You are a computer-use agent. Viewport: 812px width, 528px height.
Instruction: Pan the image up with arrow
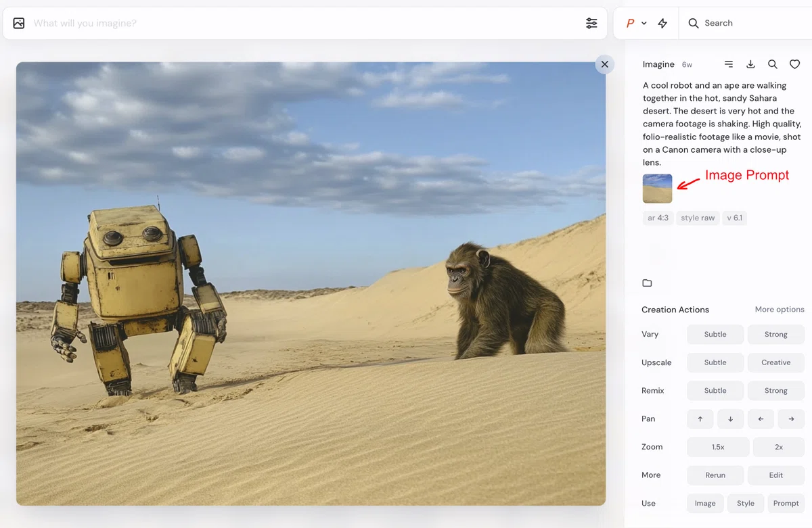[x=700, y=419]
